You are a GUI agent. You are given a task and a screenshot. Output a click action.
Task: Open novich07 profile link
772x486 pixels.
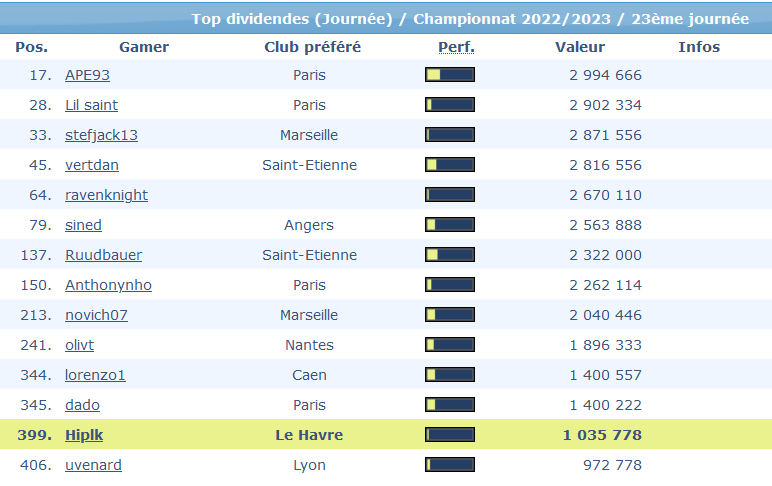pos(96,315)
